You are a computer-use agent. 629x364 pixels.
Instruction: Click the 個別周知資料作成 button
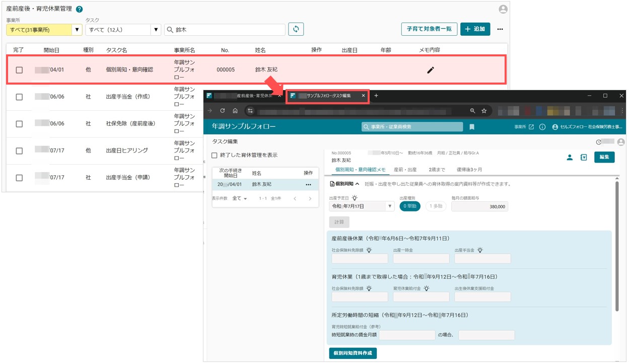coord(353,353)
